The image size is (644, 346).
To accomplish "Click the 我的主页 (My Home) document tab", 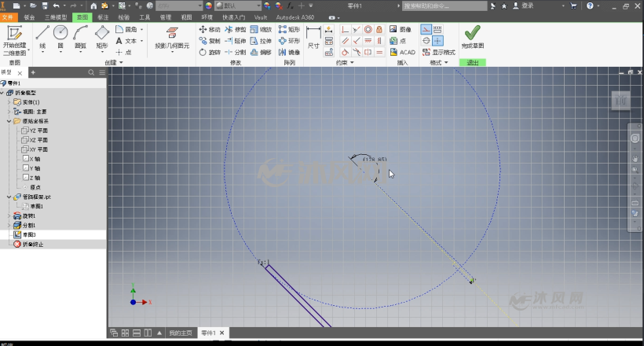I will tap(181, 333).
